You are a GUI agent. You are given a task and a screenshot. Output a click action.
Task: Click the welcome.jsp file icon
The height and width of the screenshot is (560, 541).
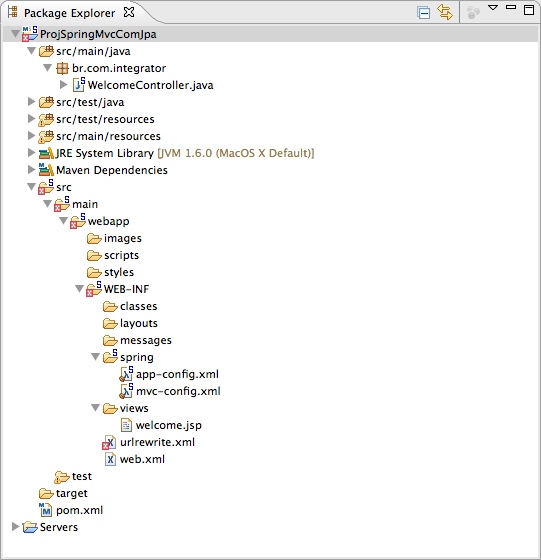tap(126, 425)
